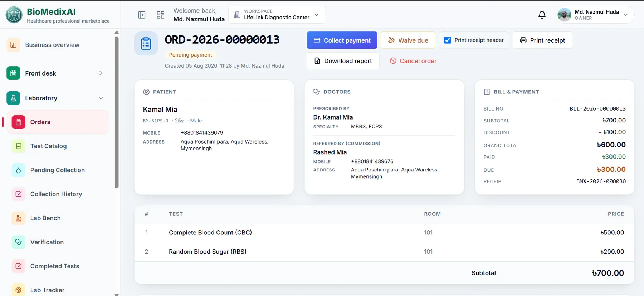Click sidebar scroll up arrow
Screen dimensions: 644x296
pyautogui.click(x=117, y=32)
